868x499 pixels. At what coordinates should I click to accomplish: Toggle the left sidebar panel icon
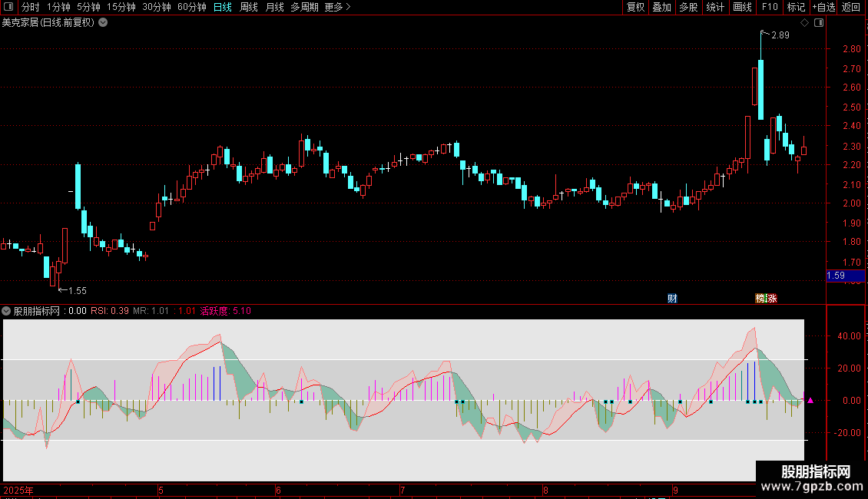[8, 7]
